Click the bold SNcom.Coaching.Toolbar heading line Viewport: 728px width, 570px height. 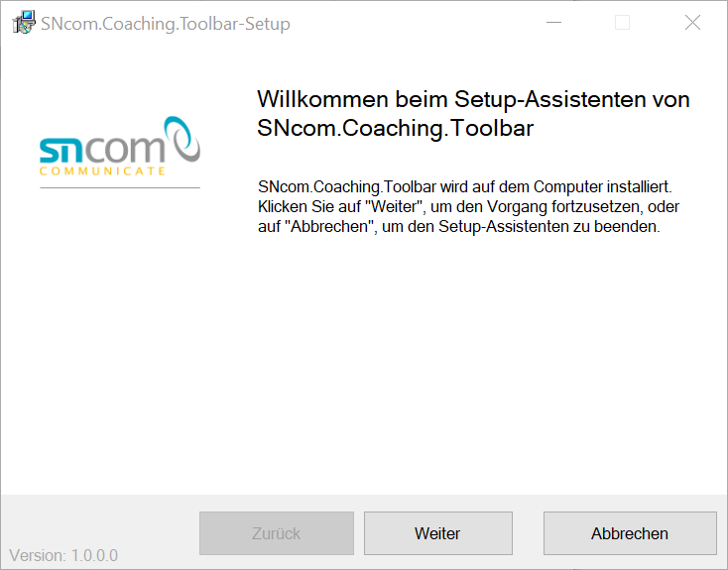pos(395,129)
